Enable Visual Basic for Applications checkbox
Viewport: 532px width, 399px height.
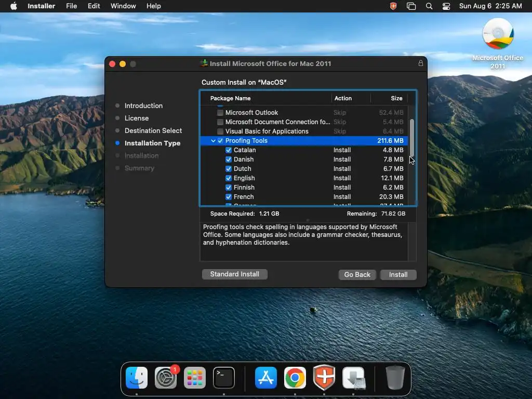pos(220,131)
